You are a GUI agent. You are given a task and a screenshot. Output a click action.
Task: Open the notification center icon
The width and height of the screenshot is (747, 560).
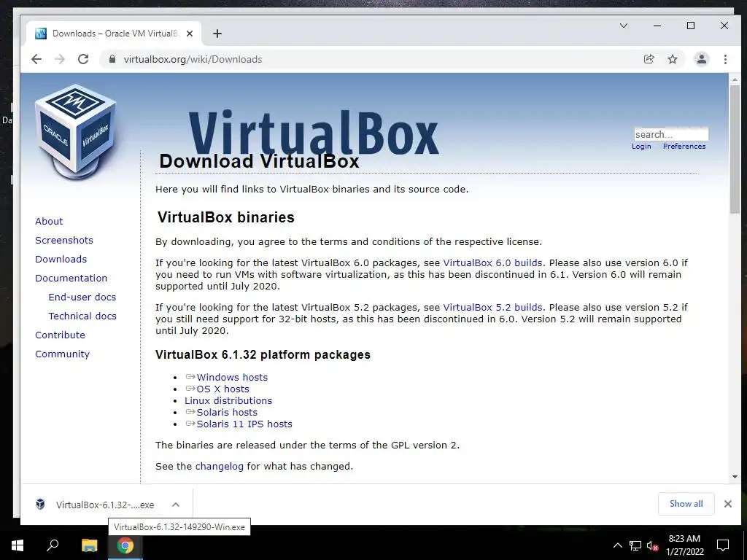(723, 545)
